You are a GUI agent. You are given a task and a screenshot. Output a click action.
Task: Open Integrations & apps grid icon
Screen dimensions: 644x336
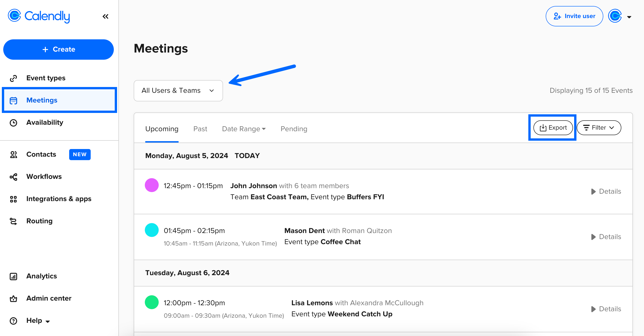click(13, 199)
